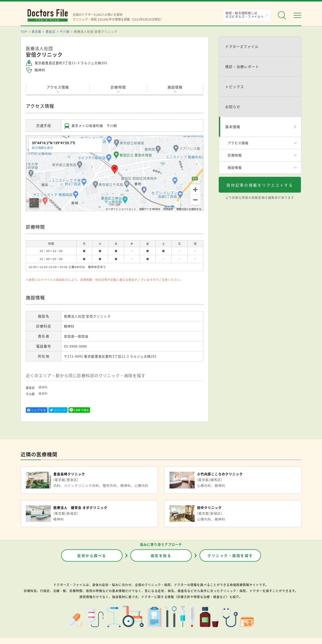Open 基本情報 sidebar item
This screenshot has height=644, width=322.
[260, 127]
